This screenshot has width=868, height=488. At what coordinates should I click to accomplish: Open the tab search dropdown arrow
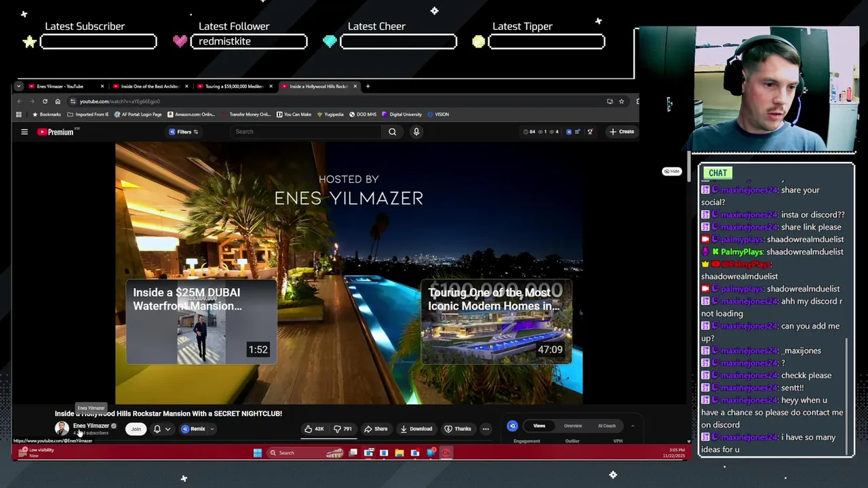click(x=19, y=86)
